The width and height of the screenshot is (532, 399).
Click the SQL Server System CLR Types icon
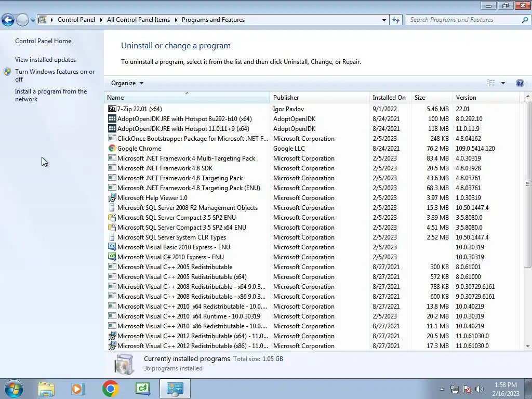pos(112,237)
